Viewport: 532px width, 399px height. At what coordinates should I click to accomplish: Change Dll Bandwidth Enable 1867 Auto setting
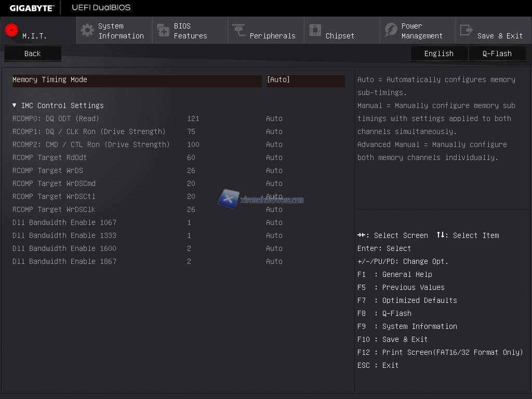pos(274,261)
